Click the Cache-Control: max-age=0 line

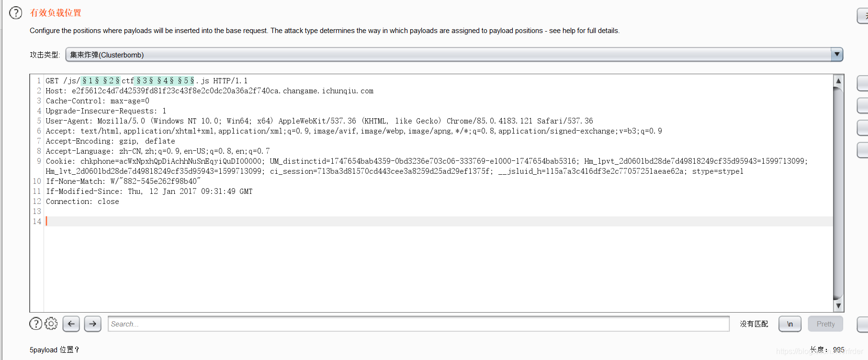point(98,101)
